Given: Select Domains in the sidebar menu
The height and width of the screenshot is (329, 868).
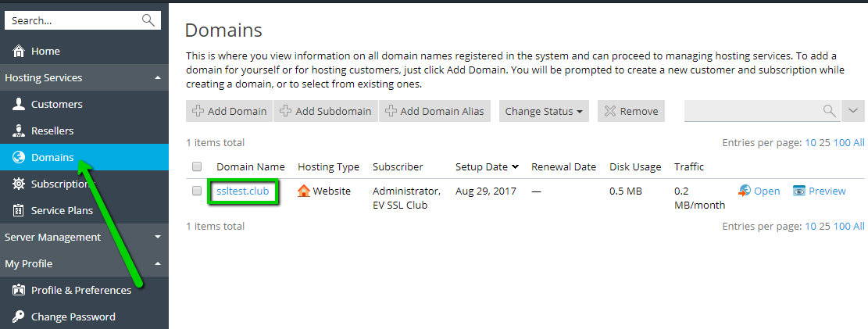Looking at the screenshot, I should 52,158.
